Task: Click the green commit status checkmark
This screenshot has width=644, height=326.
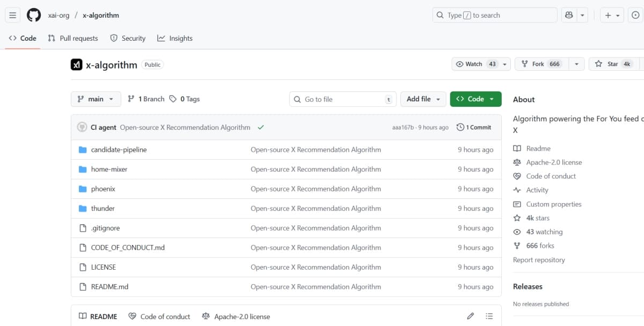Action: (x=261, y=128)
